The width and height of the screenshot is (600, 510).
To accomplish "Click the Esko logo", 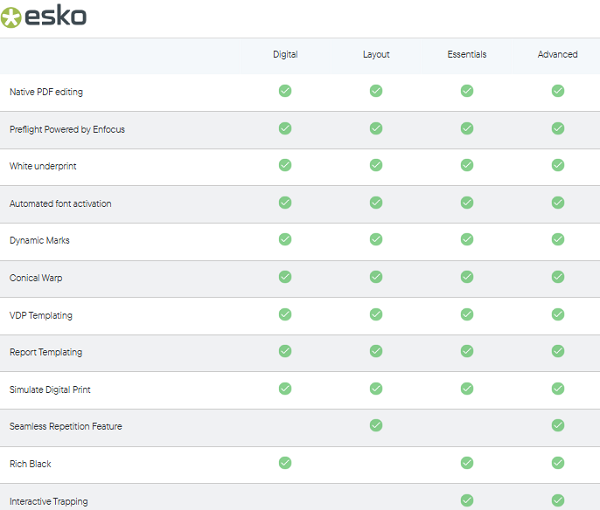I will coord(45,16).
